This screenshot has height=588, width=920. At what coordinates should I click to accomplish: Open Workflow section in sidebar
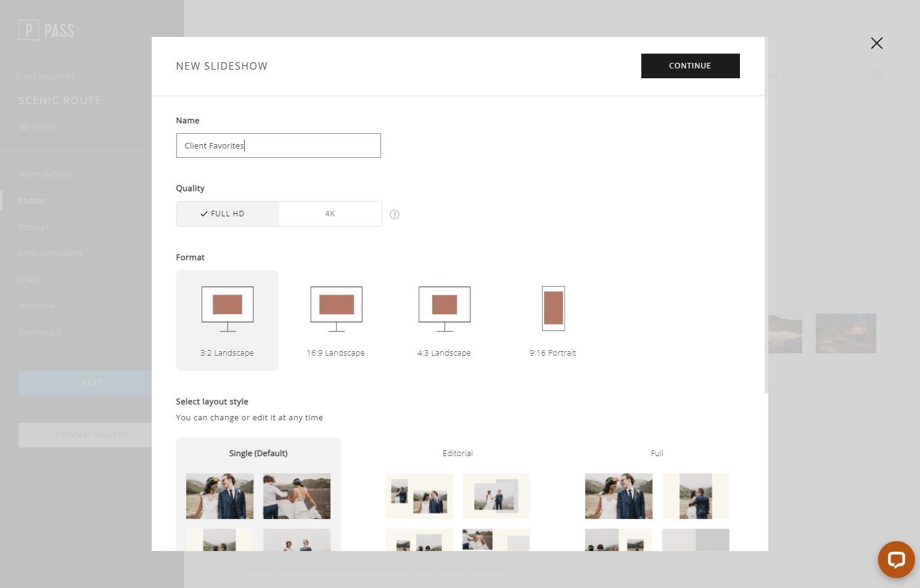(x=36, y=306)
